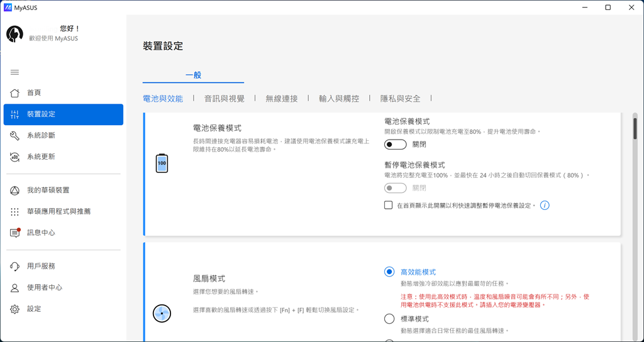Open 系統診斷 wrench icon

pyautogui.click(x=15, y=136)
